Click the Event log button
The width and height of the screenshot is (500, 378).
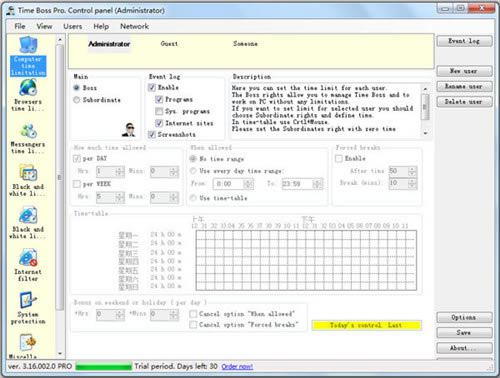coord(464,41)
